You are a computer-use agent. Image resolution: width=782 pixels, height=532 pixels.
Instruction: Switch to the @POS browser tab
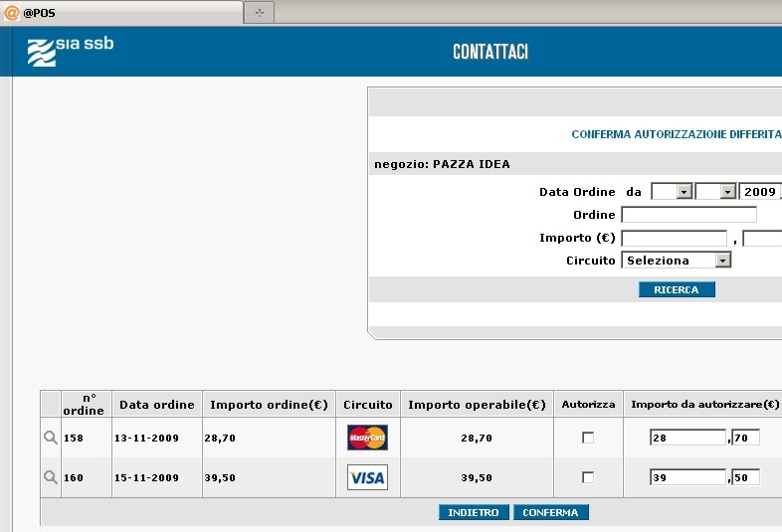coord(121,13)
